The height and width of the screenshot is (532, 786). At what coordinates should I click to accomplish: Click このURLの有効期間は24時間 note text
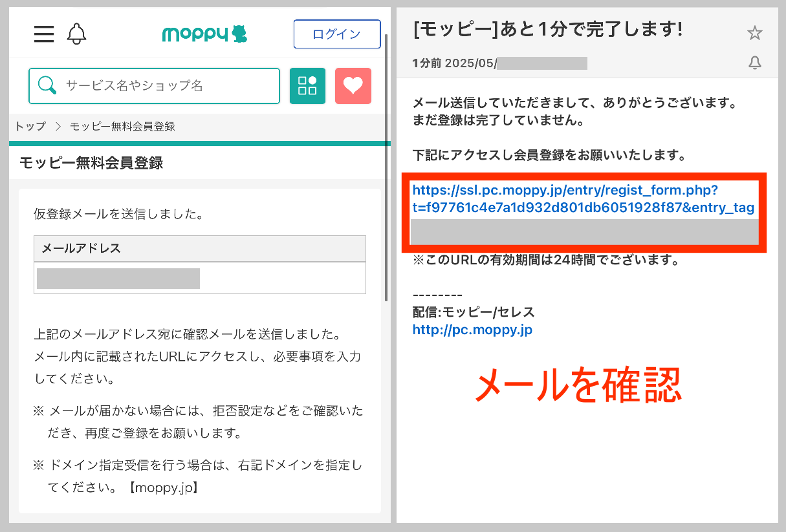click(x=546, y=261)
